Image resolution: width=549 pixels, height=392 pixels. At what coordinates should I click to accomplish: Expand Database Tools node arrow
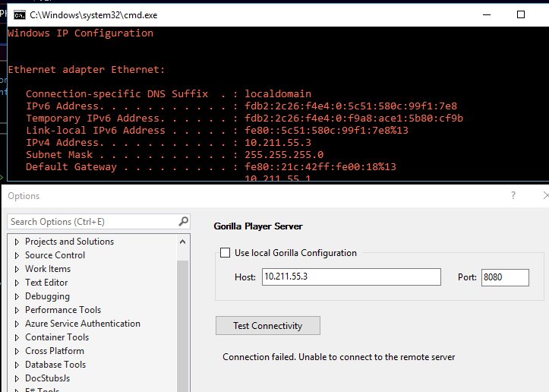click(17, 365)
